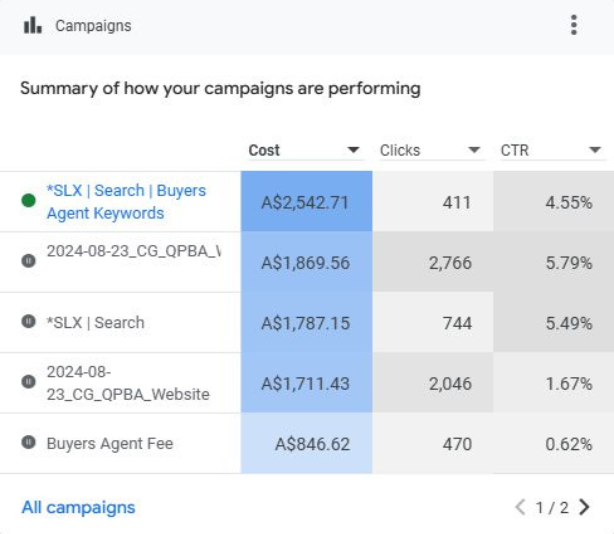Screen dimensions: 614x534
Task: Click paused status icon for Buyers Agent Fee
Action: click(x=28, y=443)
